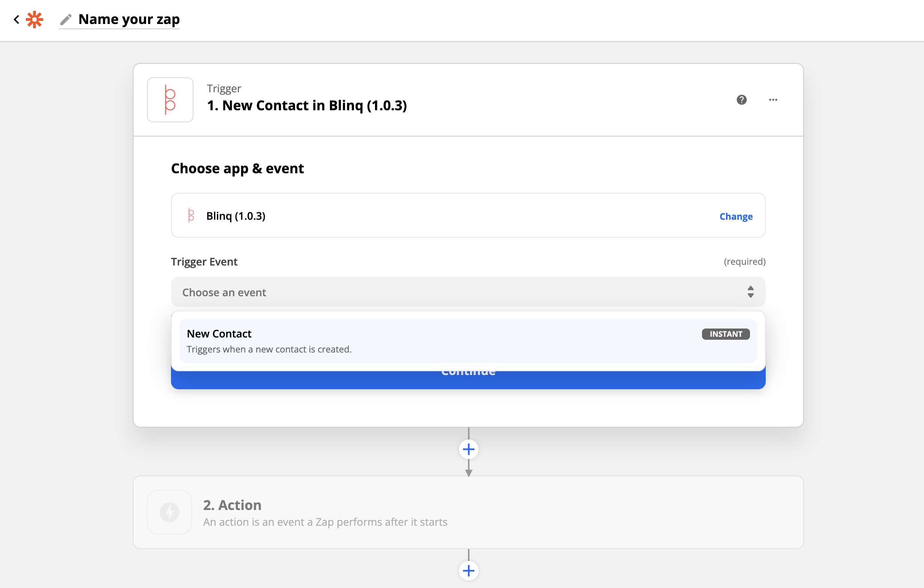Change the selected Blinq app
This screenshot has width=924, height=588.
736,216
